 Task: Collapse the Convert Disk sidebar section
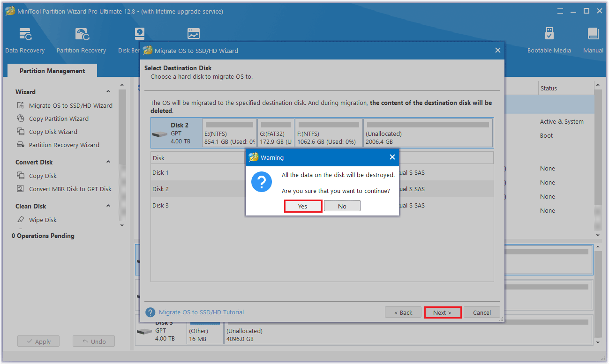click(x=108, y=162)
